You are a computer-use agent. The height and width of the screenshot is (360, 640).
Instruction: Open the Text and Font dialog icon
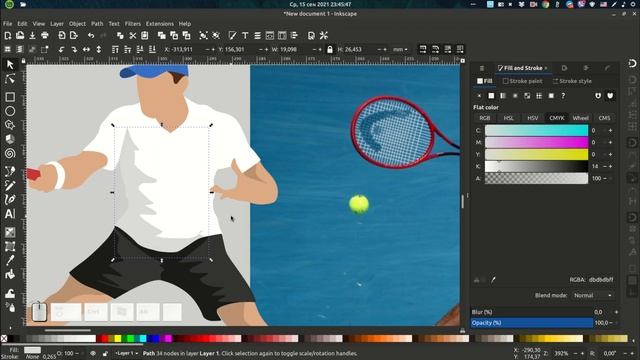pyautogui.click(x=245, y=36)
